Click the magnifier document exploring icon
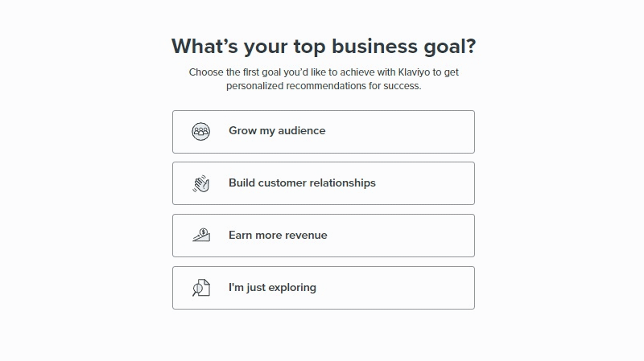 pyautogui.click(x=201, y=288)
